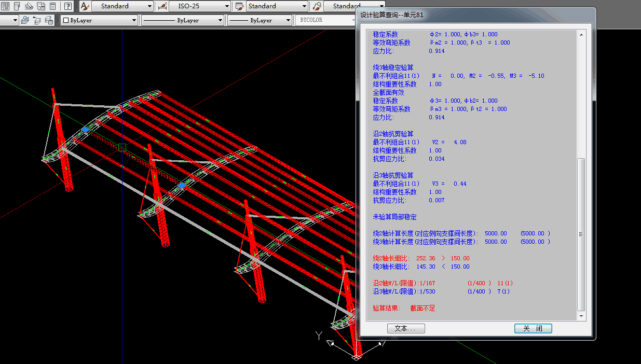Click the red line 绕2轴长细比: 252.36 > 150.00
The height and width of the screenshot is (364, 641).
[421, 258]
